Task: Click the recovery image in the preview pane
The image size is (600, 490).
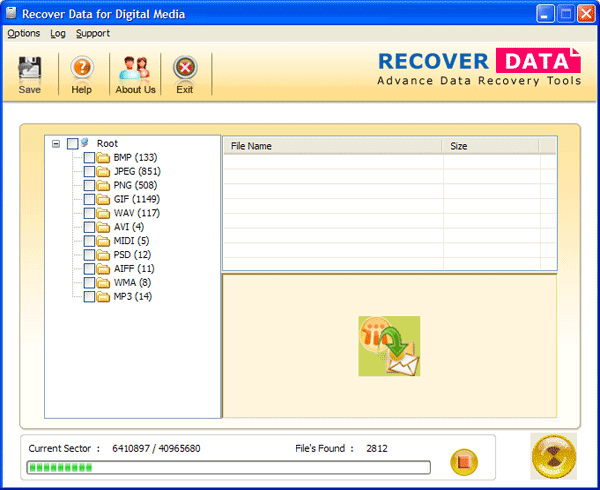Action: pos(389,346)
